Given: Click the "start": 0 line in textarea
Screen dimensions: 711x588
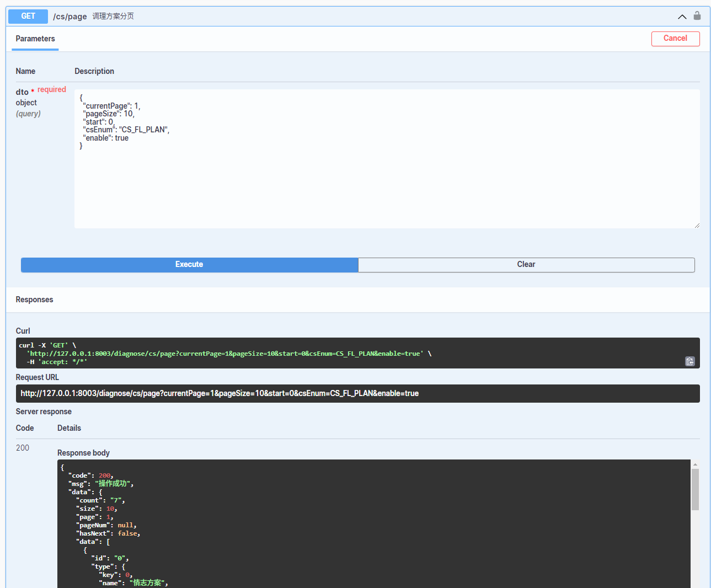Looking at the screenshot, I should 99,122.
